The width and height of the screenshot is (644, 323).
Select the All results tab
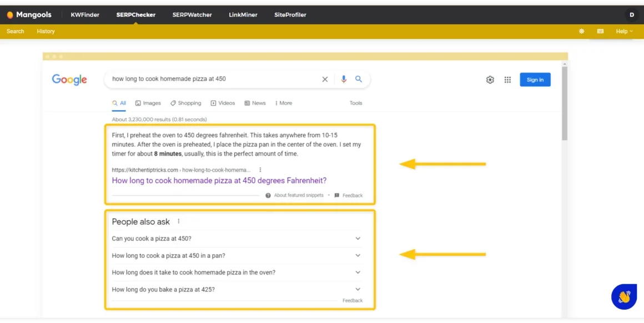click(119, 103)
